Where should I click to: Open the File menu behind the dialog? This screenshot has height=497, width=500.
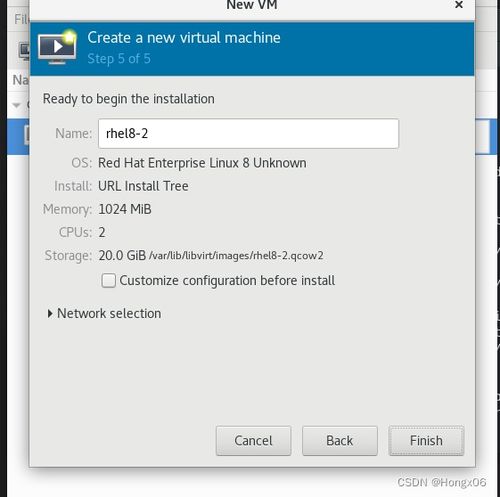21,19
